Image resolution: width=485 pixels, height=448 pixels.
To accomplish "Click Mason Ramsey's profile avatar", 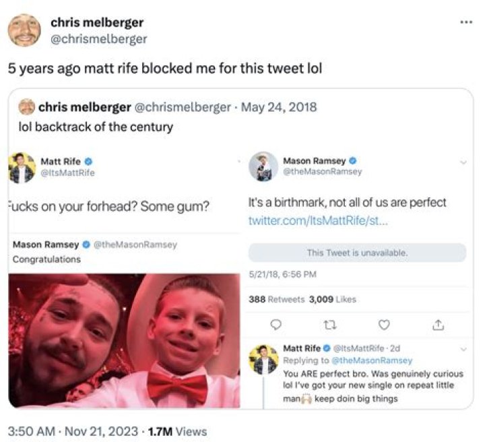I will tap(263, 166).
